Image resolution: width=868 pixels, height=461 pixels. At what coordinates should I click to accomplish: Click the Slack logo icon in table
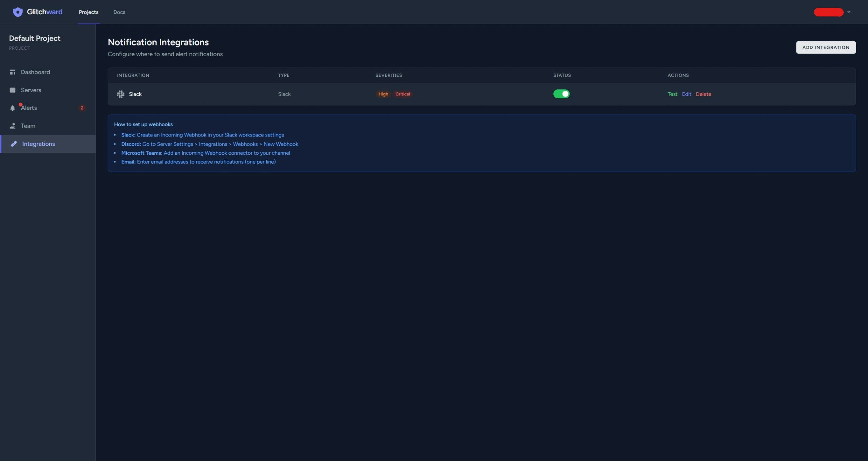tap(120, 94)
